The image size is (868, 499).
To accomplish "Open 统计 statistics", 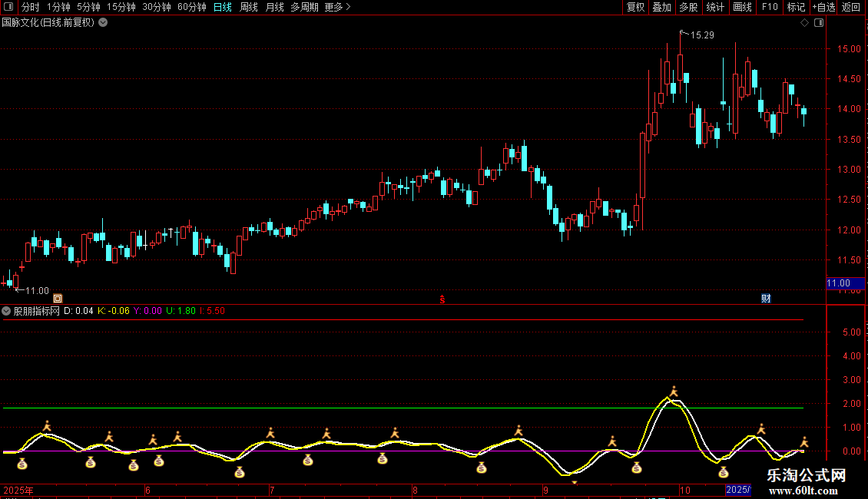I will pos(715,7).
